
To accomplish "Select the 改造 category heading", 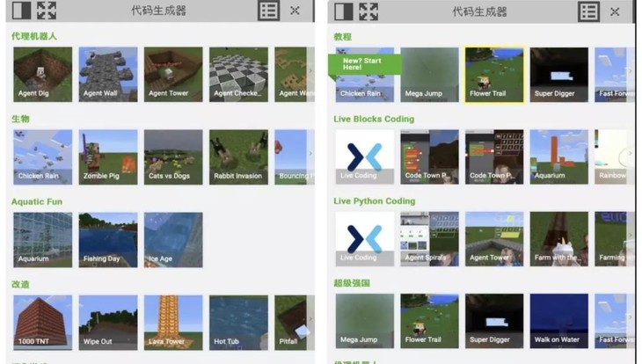I will 20,284.
